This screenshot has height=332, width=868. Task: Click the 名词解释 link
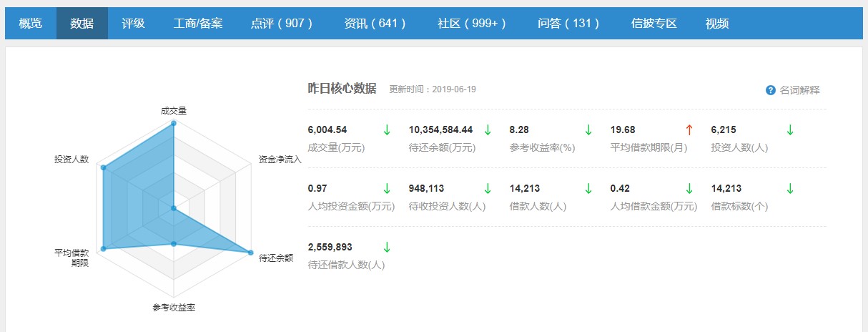tap(799, 90)
